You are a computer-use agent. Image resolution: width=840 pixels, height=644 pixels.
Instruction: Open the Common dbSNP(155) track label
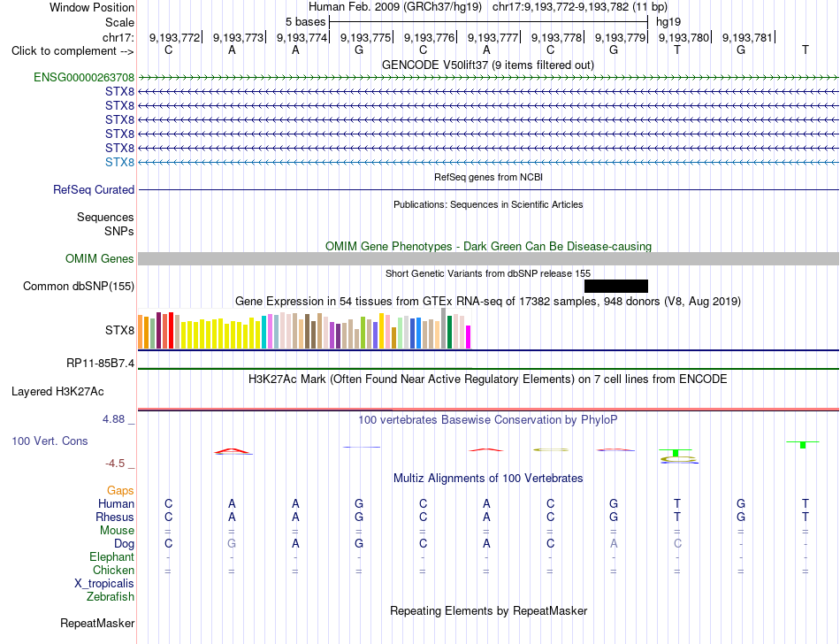(x=79, y=286)
